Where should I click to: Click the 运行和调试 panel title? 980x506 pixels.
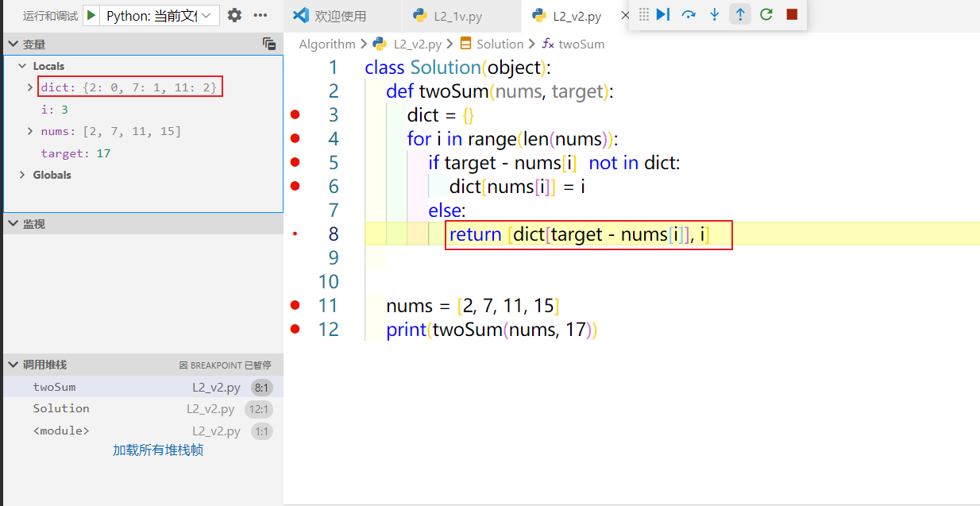[51, 16]
